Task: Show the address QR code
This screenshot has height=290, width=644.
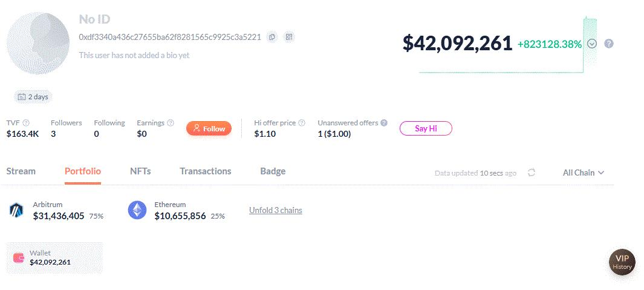Action: [x=289, y=37]
